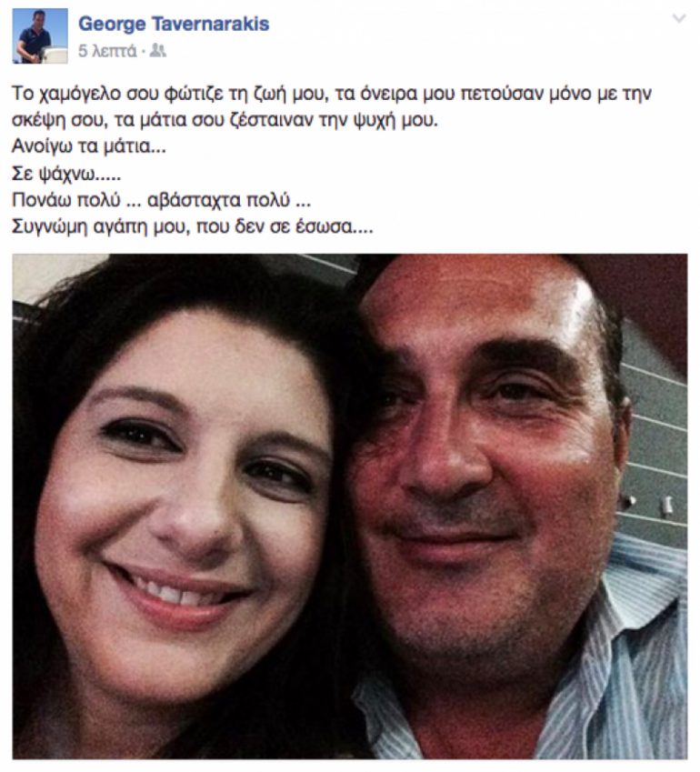Open George Tavernarakis profile picture thumbnail
Viewport: 700px width, 772px height.
coord(40,36)
